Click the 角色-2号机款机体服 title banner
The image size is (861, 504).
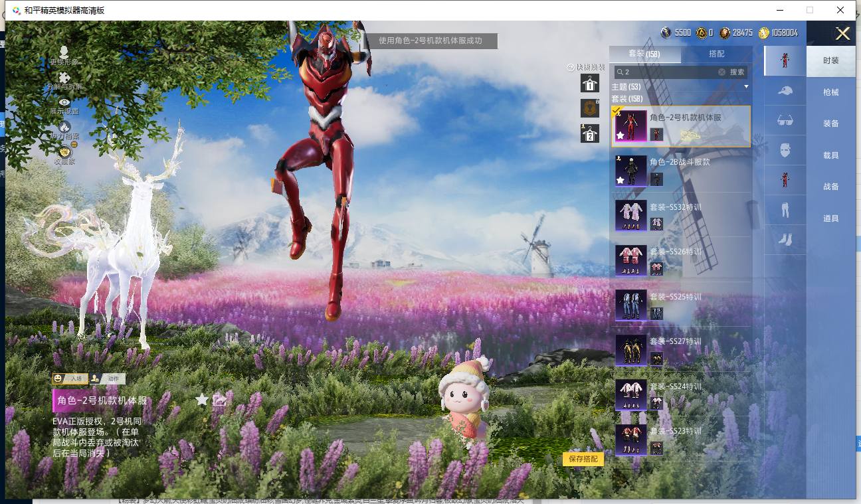click(100, 400)
